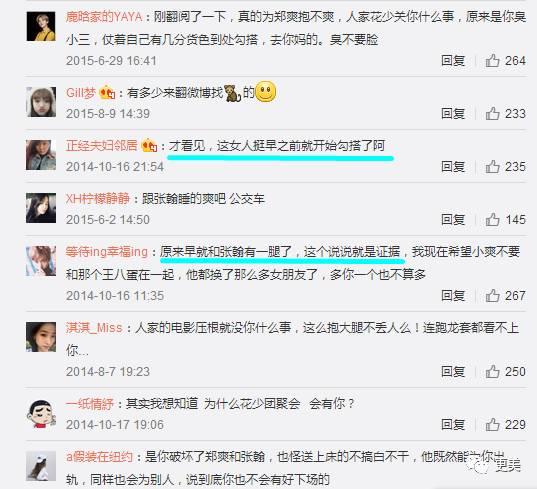Image resolution: width=537 pixels, height=489 pixels.
Task: Reply to the 2015-6-29 16:41 comment
Action: 453,61
